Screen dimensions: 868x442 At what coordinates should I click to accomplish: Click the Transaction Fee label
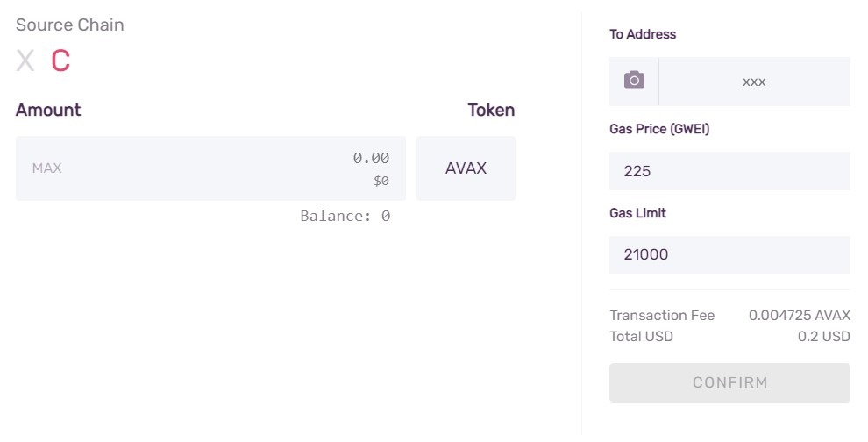(662, 316)
